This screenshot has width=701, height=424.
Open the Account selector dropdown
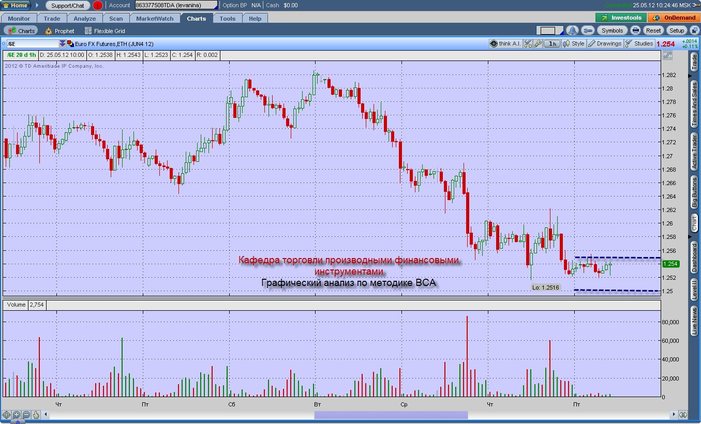(177, 5)
